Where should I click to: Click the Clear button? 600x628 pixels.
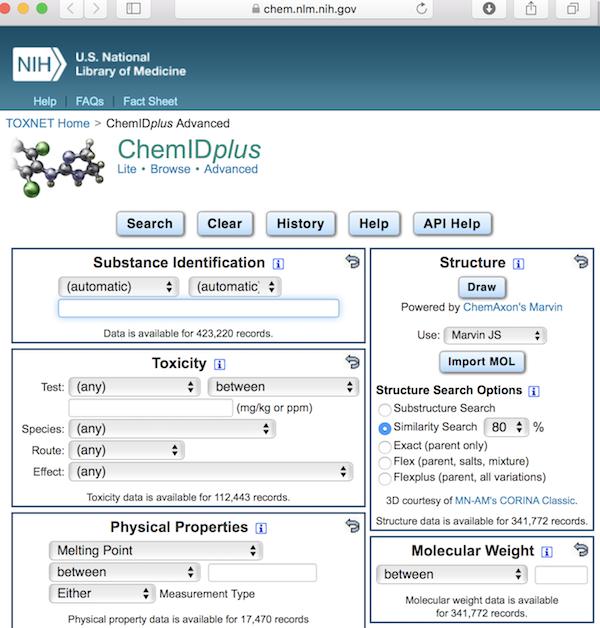tap(225, 223)
